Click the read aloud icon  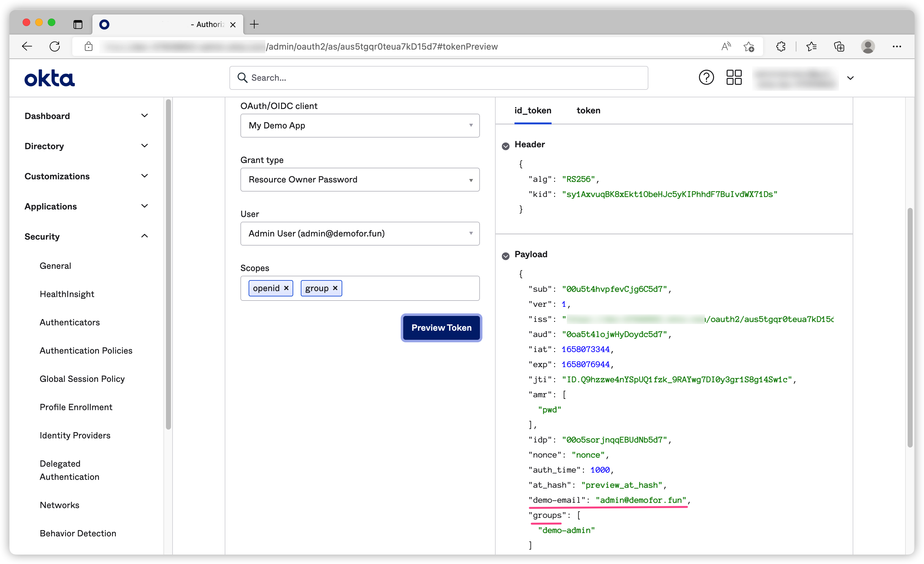pos(726,46)
